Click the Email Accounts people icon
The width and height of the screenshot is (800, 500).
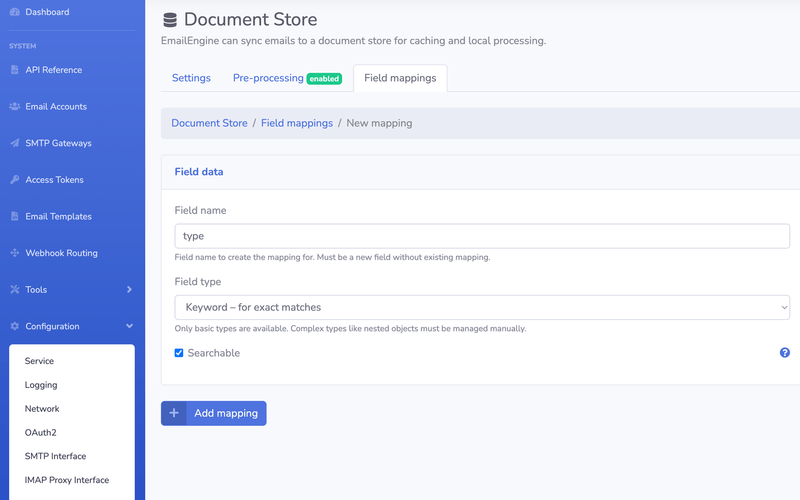(x=15, y=106)
